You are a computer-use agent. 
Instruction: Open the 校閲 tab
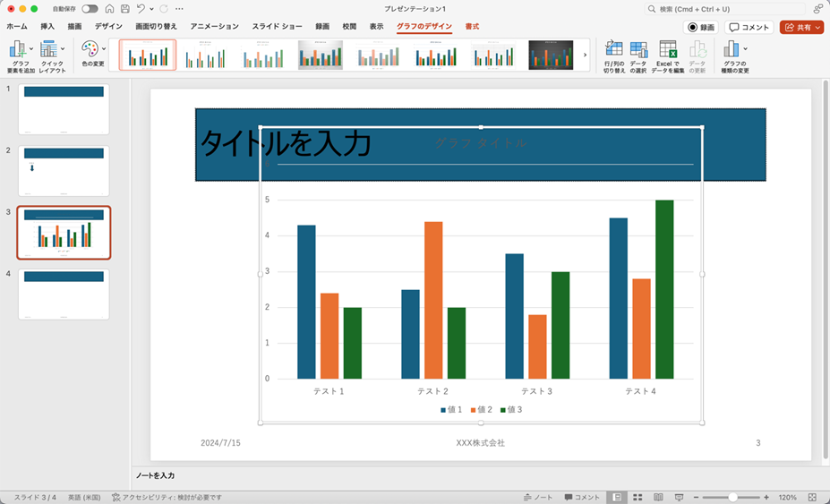(x=349, y=27)
